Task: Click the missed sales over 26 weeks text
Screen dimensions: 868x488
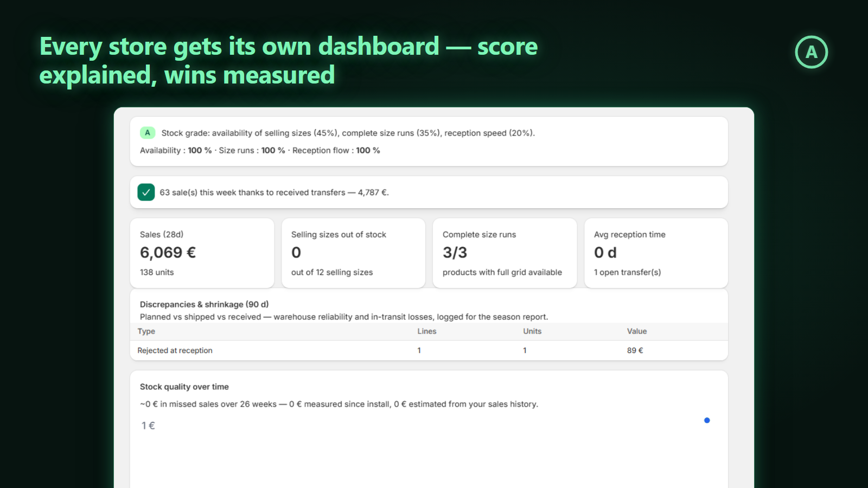Action: point(339,404)
